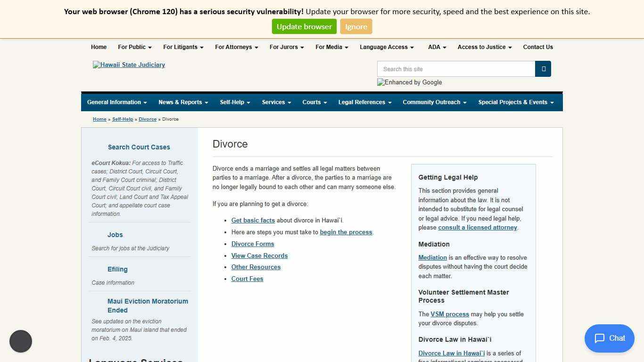Screen dimensions: 644x362
Task: Click the search magnifier icon button
Action: (x=543, y=69)
